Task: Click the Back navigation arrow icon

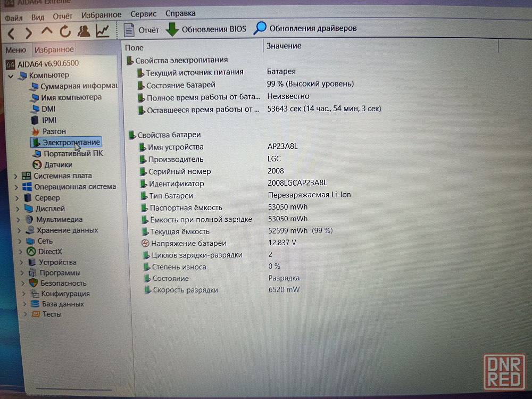Action: pyautogui.click(x=11, y=32)
